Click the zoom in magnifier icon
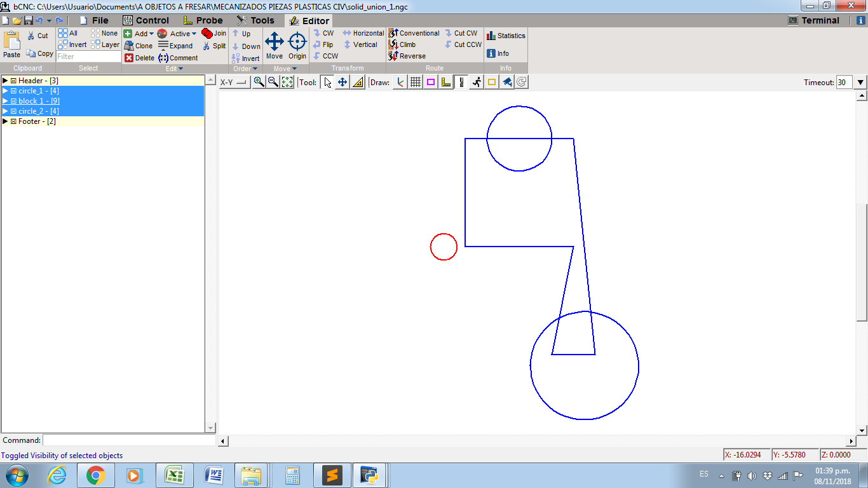This screenshot has height=488, width=868. (259, 82)
